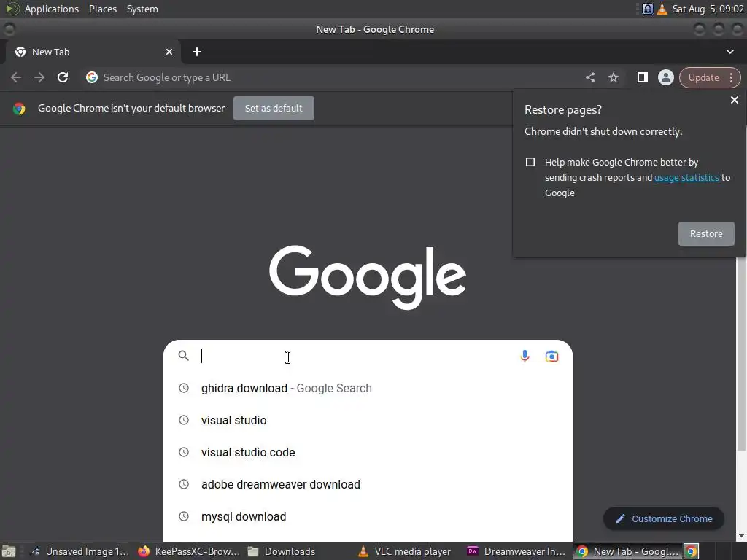
Task: Click the date and time clock
Action: point(708,9)
